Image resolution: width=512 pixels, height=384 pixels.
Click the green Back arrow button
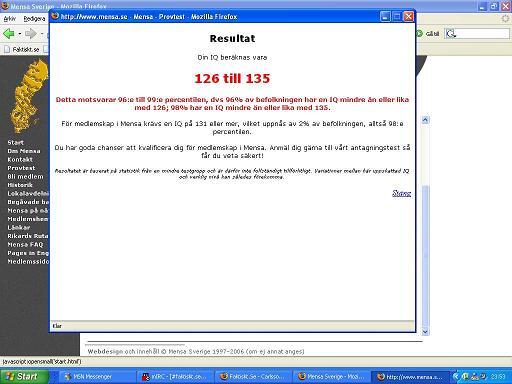pos(9,33)
